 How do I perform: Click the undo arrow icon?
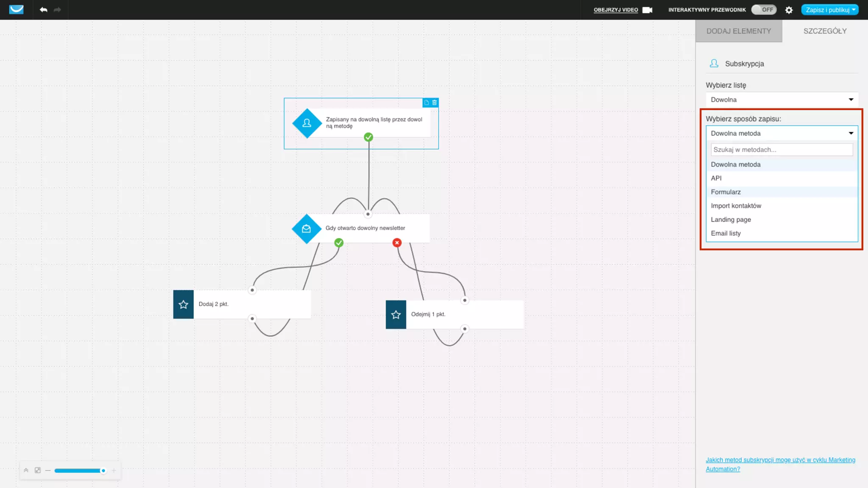pyautogui.click(x=43, y=9)
